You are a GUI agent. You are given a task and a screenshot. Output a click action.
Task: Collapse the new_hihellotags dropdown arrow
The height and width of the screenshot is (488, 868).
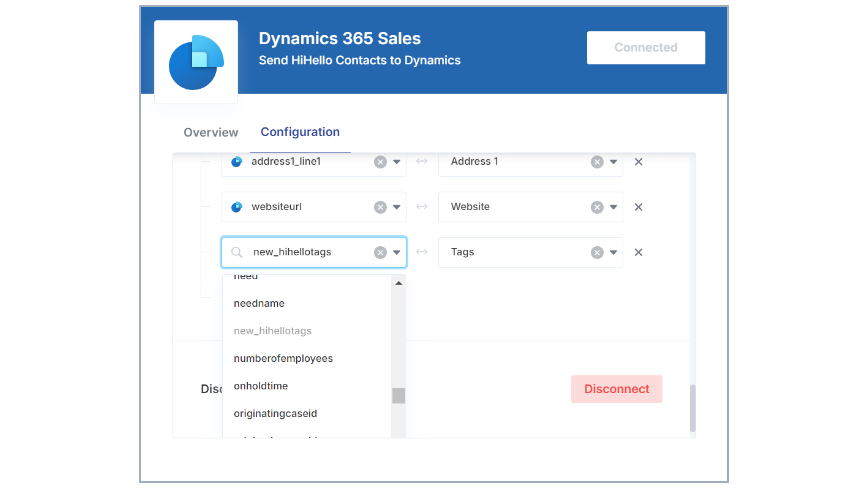[x=397, y=253]
